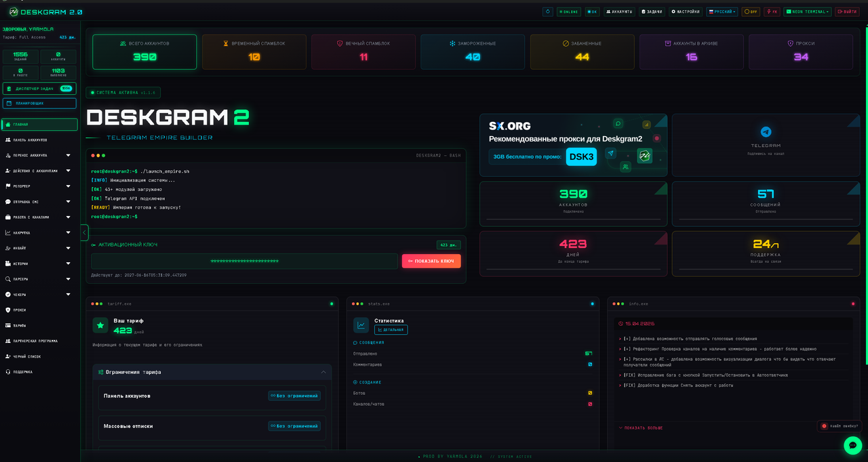Click the Замороженные snowflake card
Viewport: 868px width, 462px height.
473,52
